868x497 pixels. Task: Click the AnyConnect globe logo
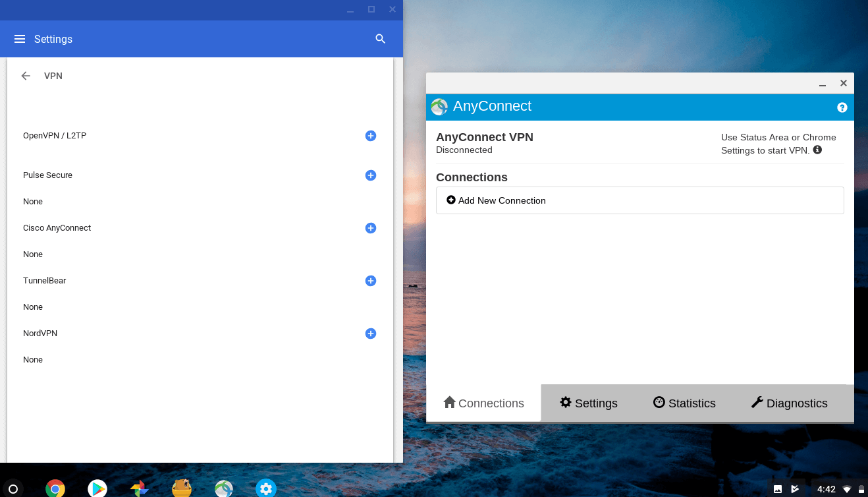pos(439,107)
